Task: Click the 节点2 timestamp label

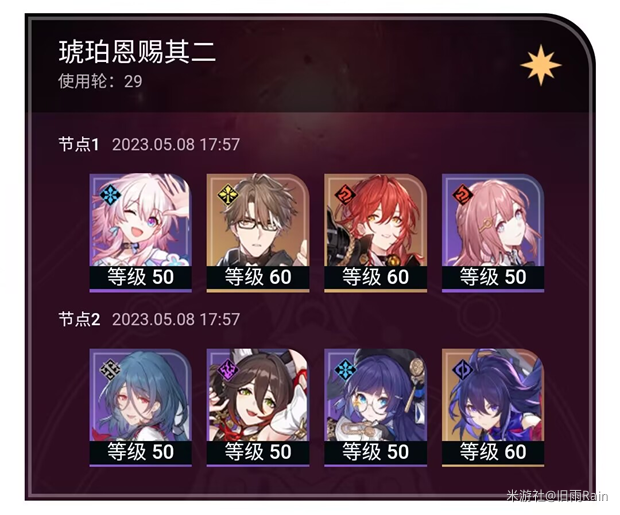Action: [176, 319]
